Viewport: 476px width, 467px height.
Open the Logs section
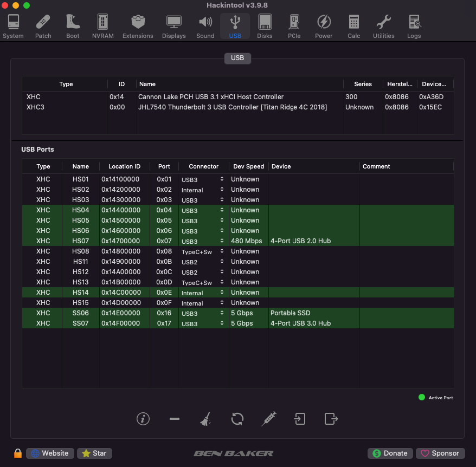(x=414, y=27)
